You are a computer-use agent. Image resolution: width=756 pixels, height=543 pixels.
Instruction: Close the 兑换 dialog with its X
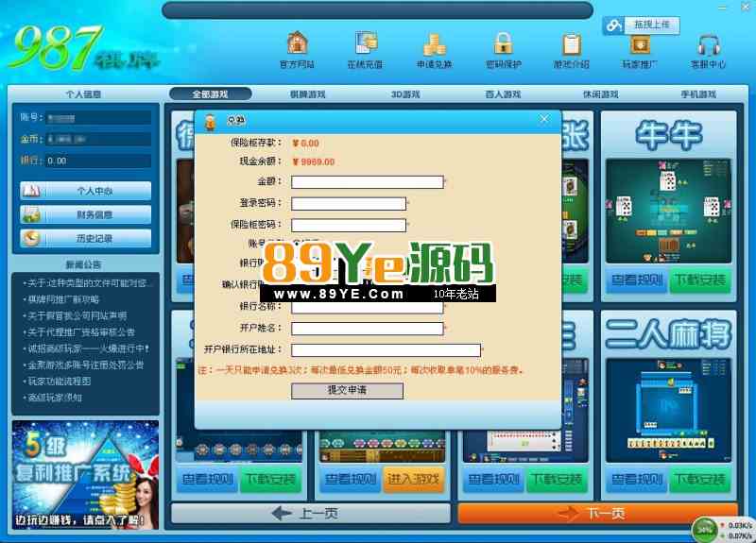coord(544,119)
